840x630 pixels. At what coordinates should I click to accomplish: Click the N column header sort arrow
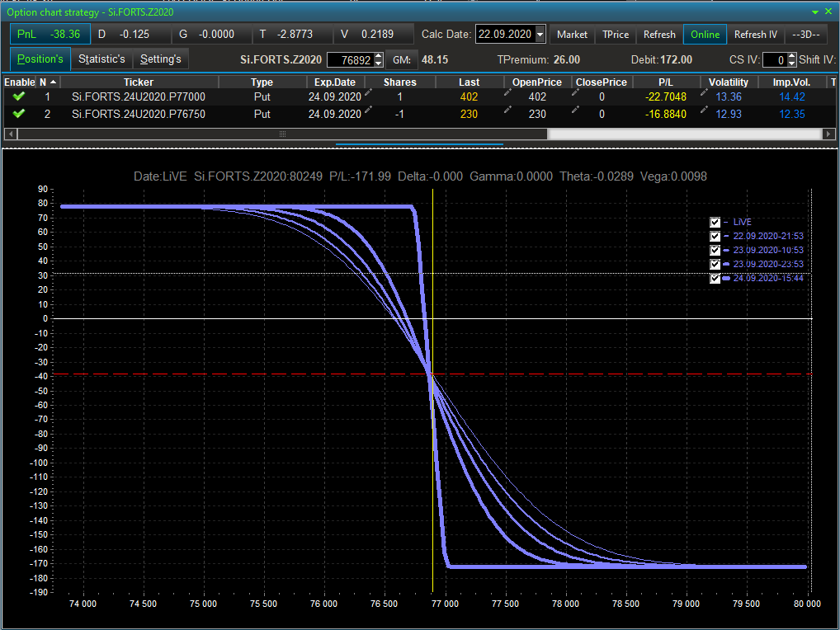pyautogui.click(x=54, y=82)
